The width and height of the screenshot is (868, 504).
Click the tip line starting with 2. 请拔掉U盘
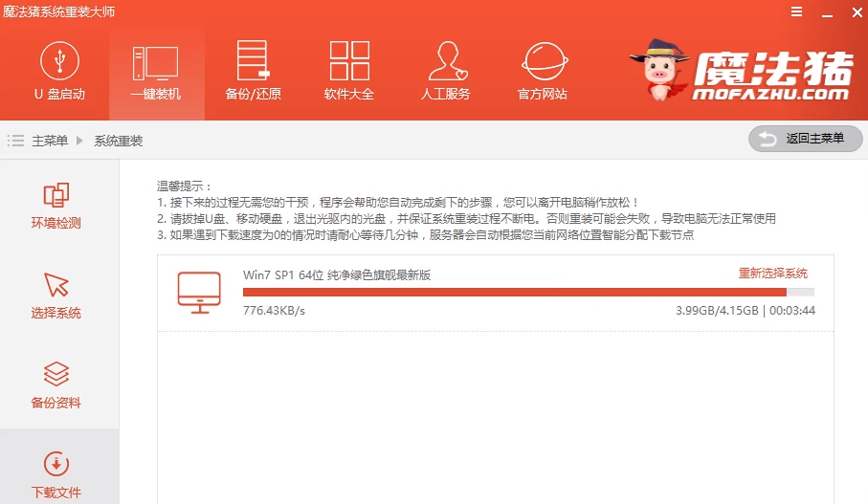pyautogui.click(x=466, y=219)
